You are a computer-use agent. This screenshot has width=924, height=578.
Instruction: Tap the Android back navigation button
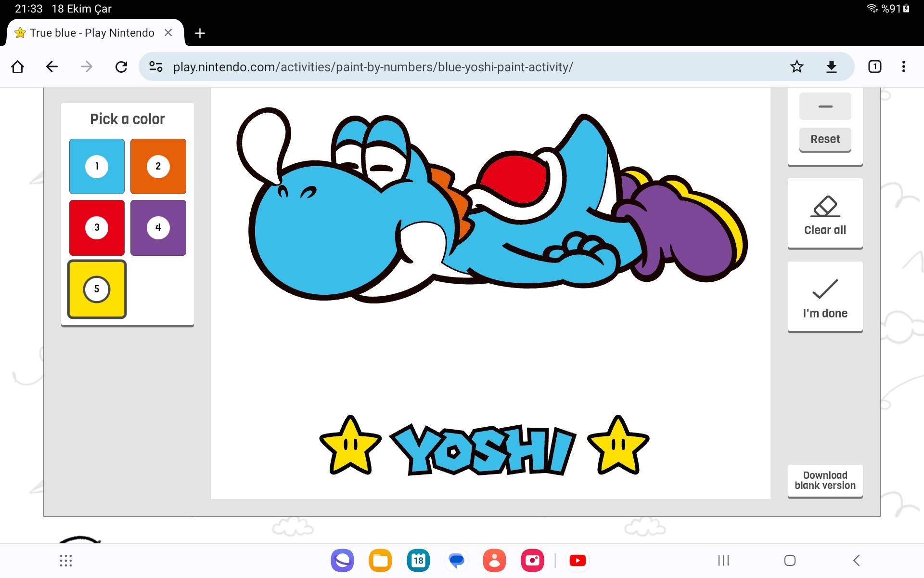(x=857, y=561)
